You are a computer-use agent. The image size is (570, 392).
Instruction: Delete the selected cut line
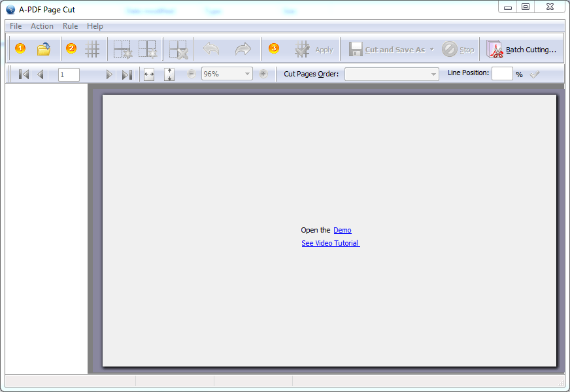[x=178, y=50]
